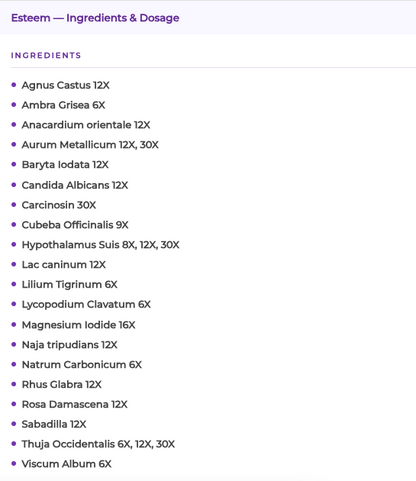416x481 pixels.
Task: Select Hypothalamus Suis 8X, 12X, 30X
Action: [101, 245]
